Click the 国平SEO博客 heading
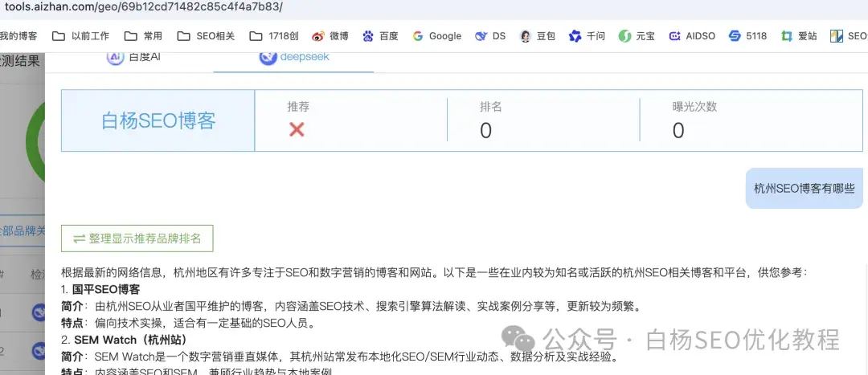Image resolution: width=868 pixels, height=375 pixels. pyautogui.click(x=106, y=289)
